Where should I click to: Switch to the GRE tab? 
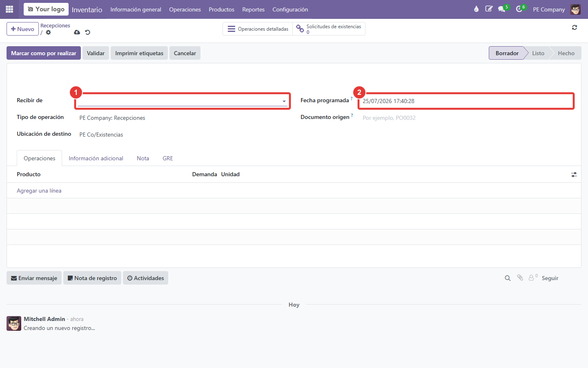[168, 158]
